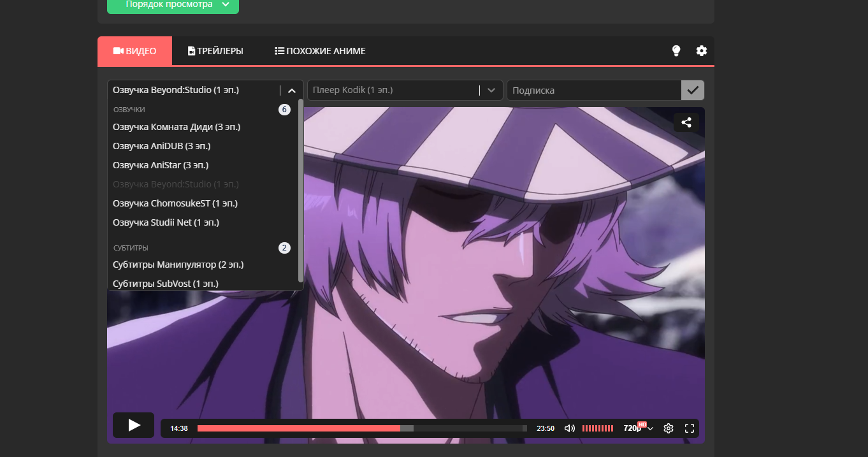Enter fullscreen mode
This screenshot has height=457, width=868.
coord(689,428)
